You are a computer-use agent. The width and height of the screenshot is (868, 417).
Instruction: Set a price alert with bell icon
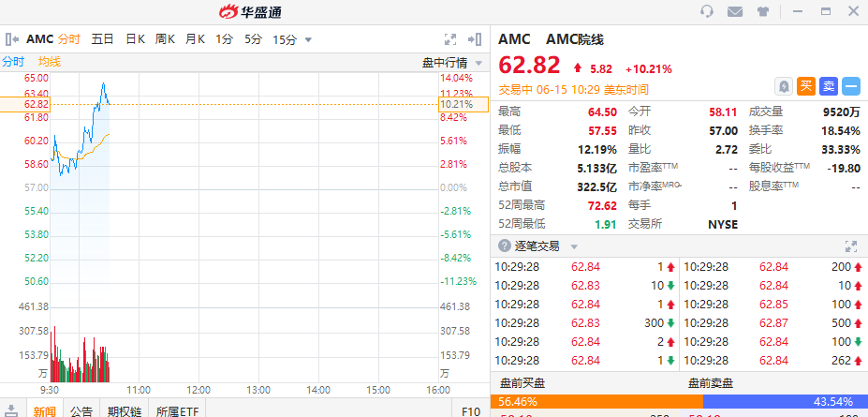784,86
